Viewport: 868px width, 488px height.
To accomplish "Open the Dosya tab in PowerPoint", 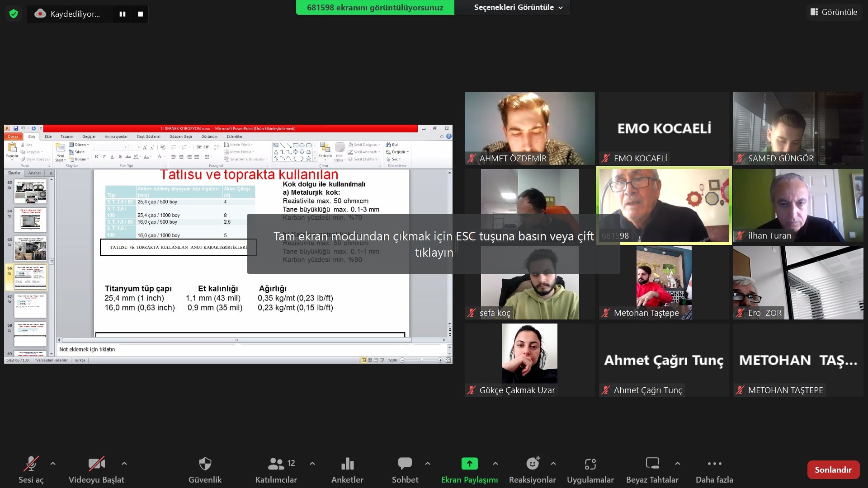I will pyautogui.click(x=13, y=136).
